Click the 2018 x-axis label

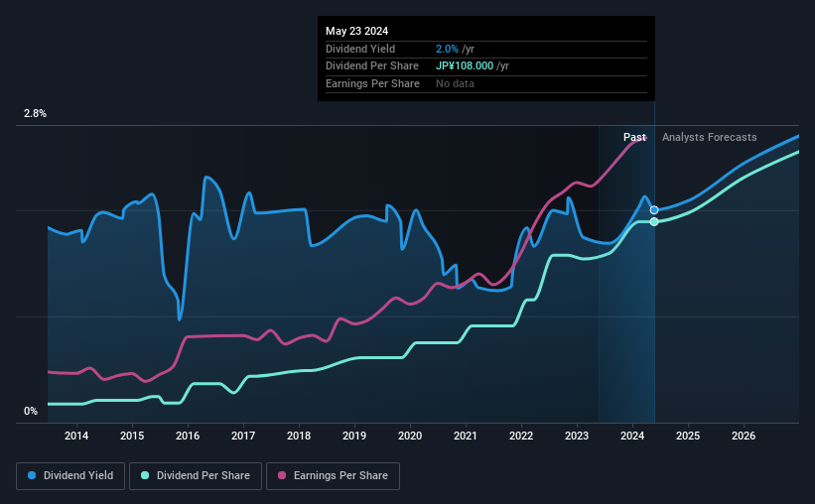click(x=299, y=436)
